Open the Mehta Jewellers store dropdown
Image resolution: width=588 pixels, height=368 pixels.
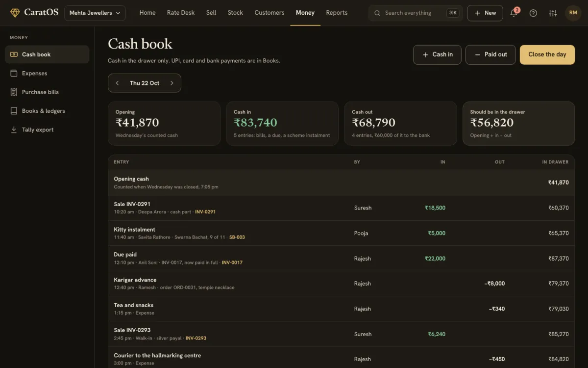pyautogui.click(x=95, y=13)
